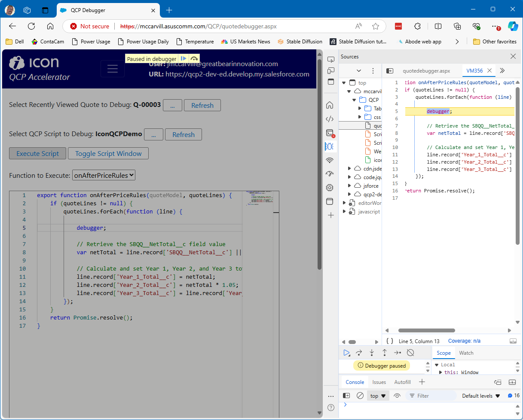Open Network tool wifi icon
The height and width of the screenshot is (420, 523).
pos(330,160)
